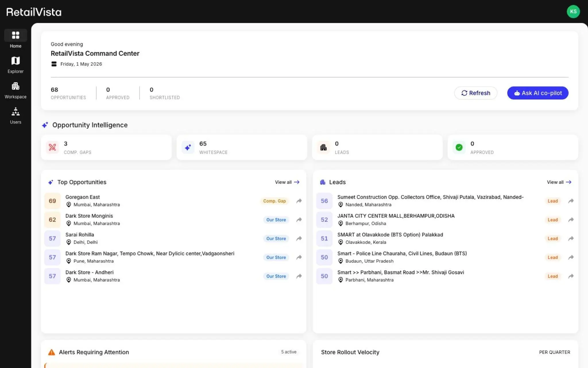Click the Refresh button
This screenshot has width=588, height=368.
pos(475,93)
